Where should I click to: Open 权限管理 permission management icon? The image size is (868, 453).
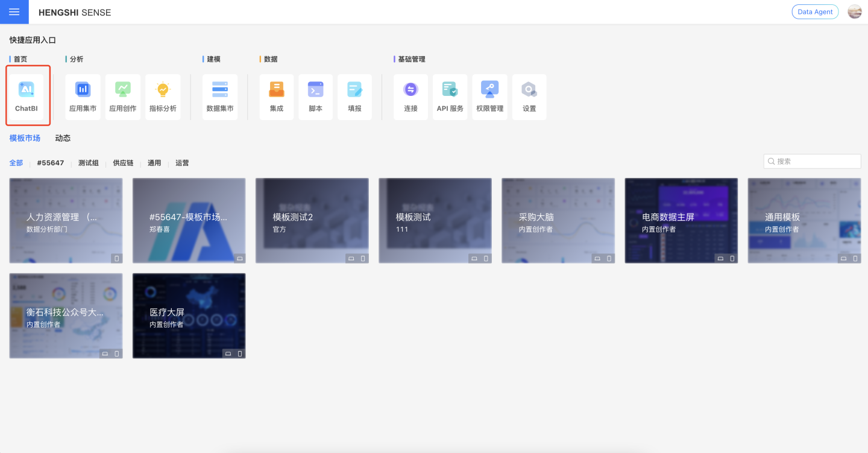point(489,97)
